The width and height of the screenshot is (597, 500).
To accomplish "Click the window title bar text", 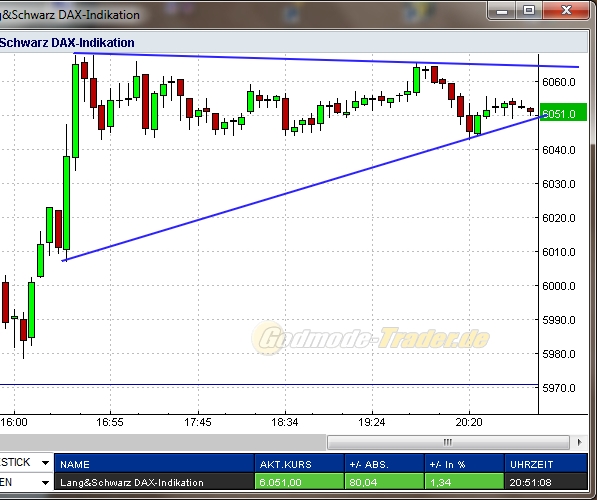I will pos(70,14).
